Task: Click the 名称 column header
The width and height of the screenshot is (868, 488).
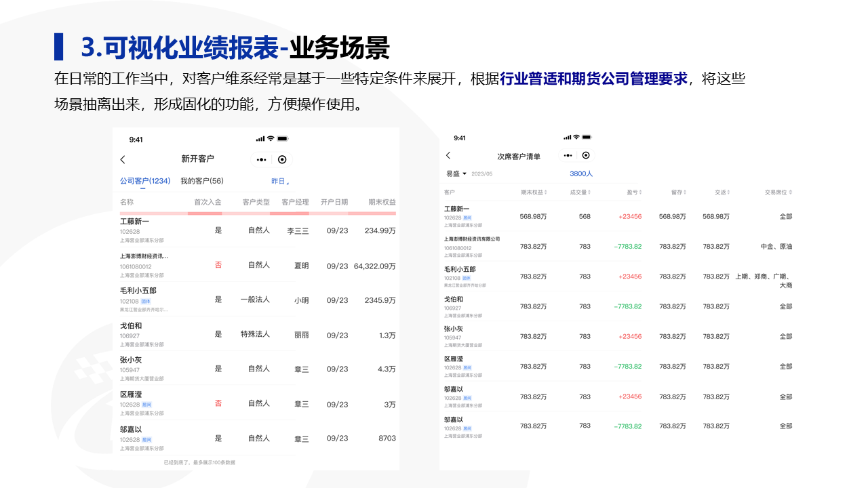Action: tap(127, 202)
